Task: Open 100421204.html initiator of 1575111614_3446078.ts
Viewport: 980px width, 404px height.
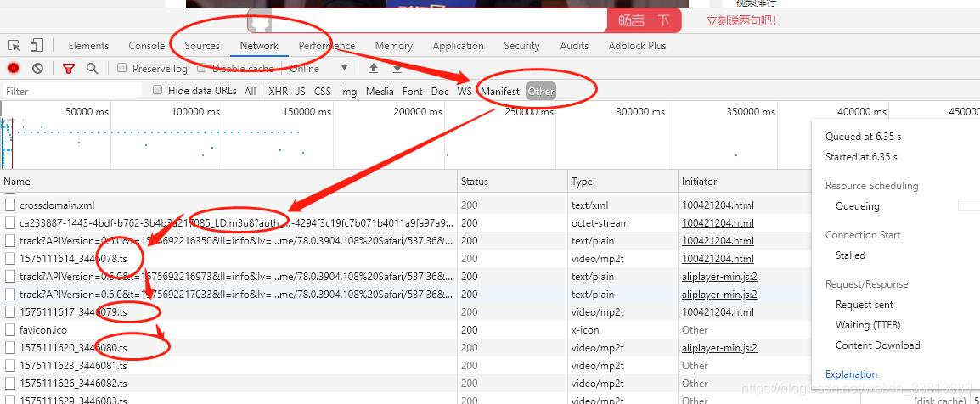Action: [718, 259]
